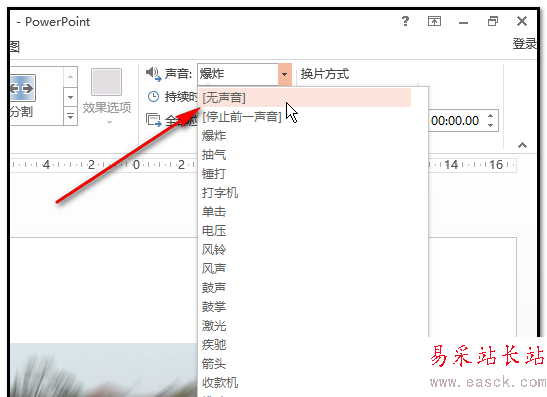Collapse the ribbon with the chevron

[x=522, y=145]
